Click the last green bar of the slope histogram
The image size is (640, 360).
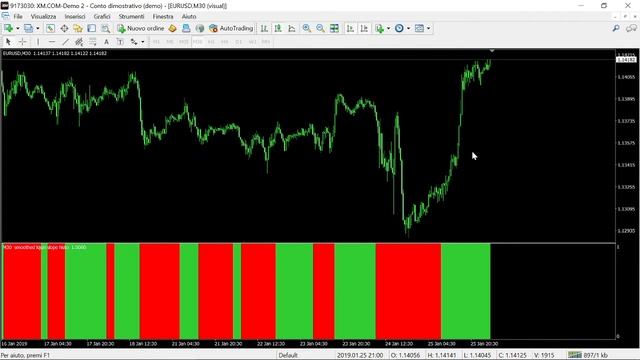coord(466,291)
